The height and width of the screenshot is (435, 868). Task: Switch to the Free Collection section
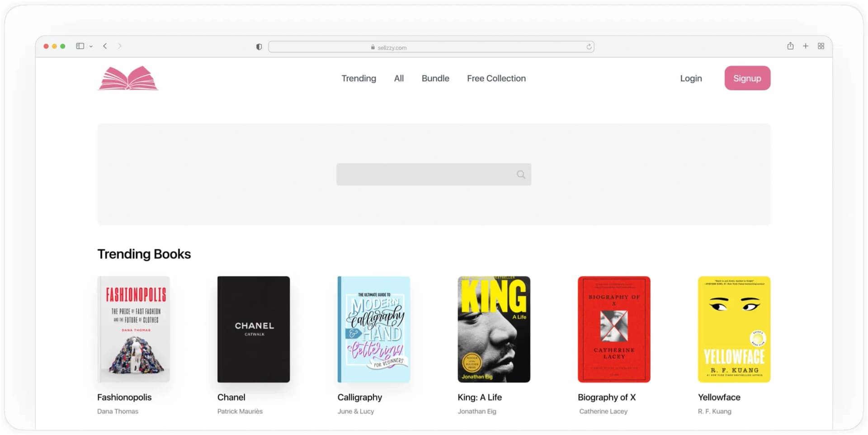click(x=496, y=78)
